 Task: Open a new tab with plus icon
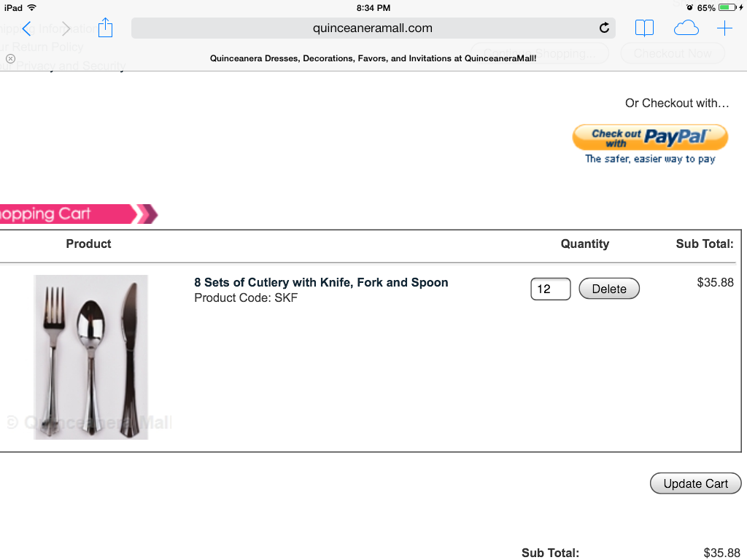(724, 28)
